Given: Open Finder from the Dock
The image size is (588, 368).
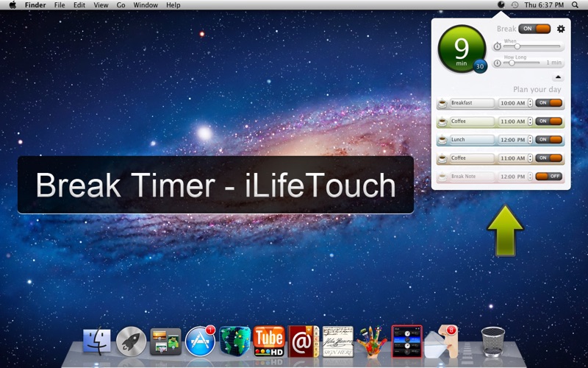Looking at the screenshot, I should pyautogui.click(x=97, y=341).
